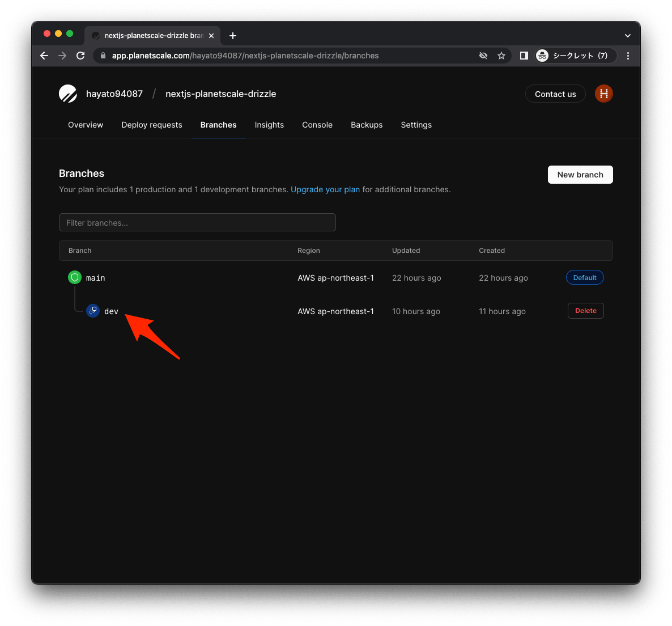Image resolution: width=672 pixels, height=626 pixels.
Task: Open the hayato94087 organization link
Action: point(114,94)
